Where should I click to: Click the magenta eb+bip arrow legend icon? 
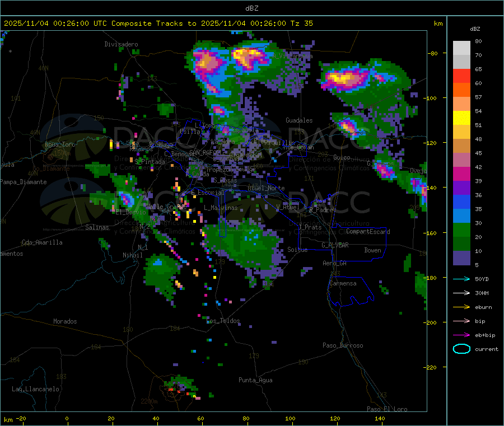[461, 335]
